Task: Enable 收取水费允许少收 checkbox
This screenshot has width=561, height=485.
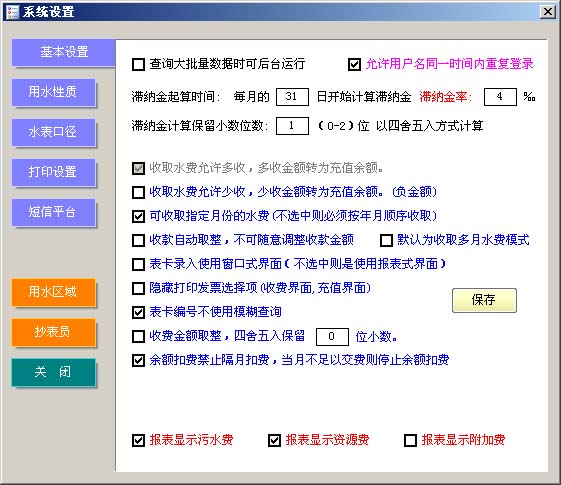Action: pyautogui.click(x=138, y=192)
